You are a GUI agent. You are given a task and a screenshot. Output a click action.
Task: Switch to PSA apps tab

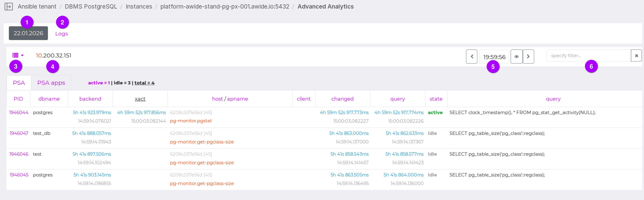(x=51, y=83)
